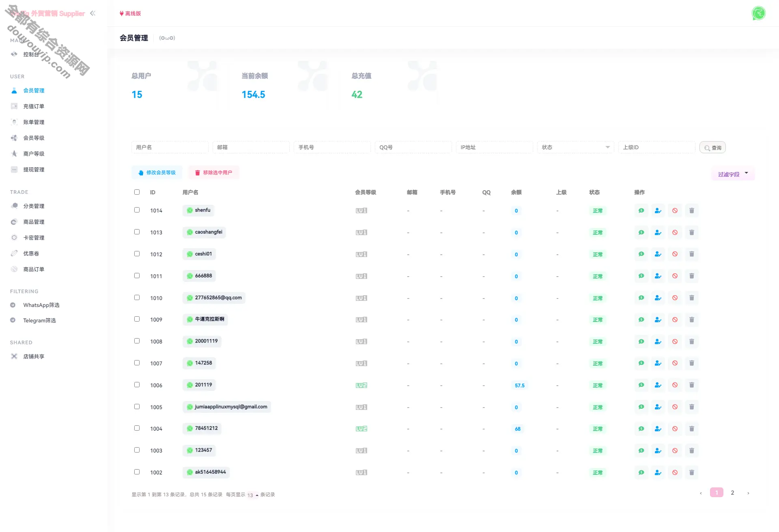
Task: Delete user shenfu with the trash icon
Action: point(692,210)
